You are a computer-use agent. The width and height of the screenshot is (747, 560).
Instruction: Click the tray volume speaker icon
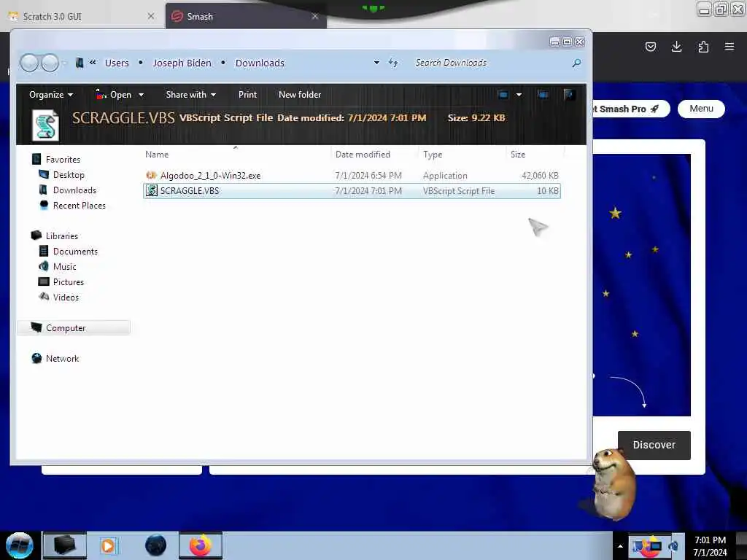point(673,546)
